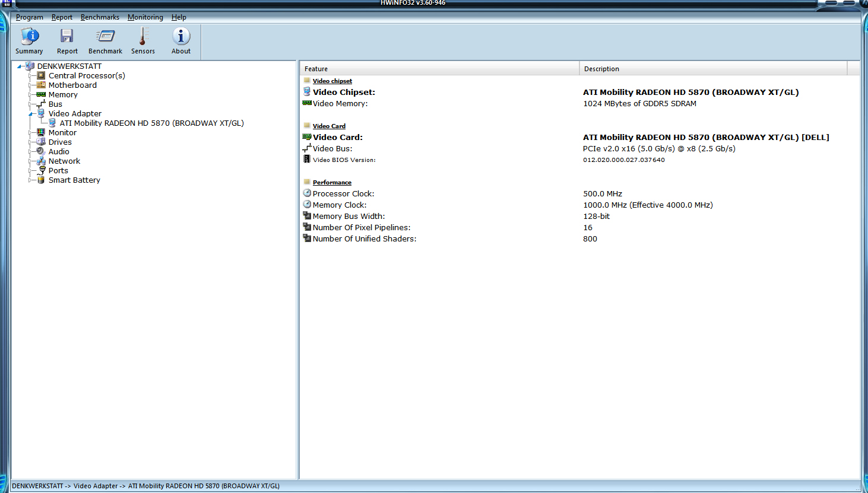Image resolution: width=868 pixels, height=493 pixels.
Task: Select the Drives tree item
Action: [60, 142]
